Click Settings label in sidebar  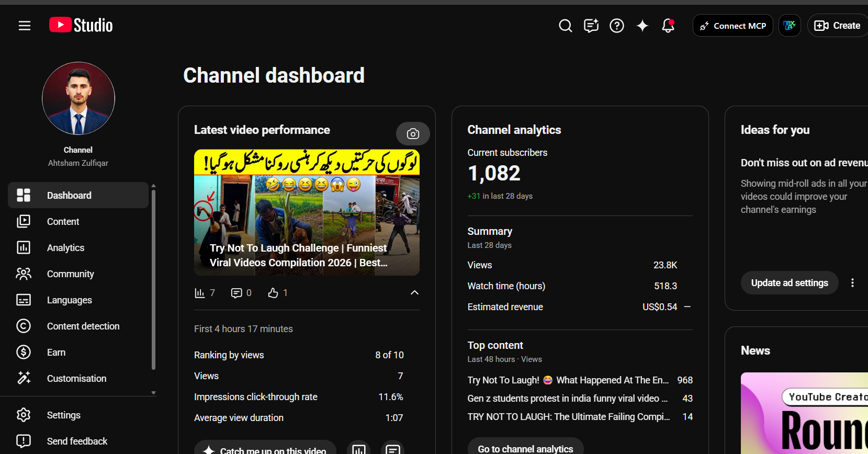click(x=64, y=415)
